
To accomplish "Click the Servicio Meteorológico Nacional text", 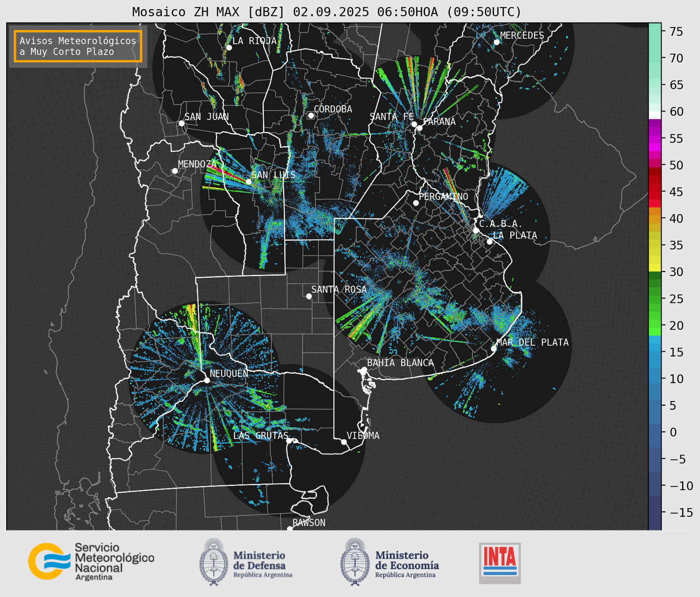I will point(114,561).
